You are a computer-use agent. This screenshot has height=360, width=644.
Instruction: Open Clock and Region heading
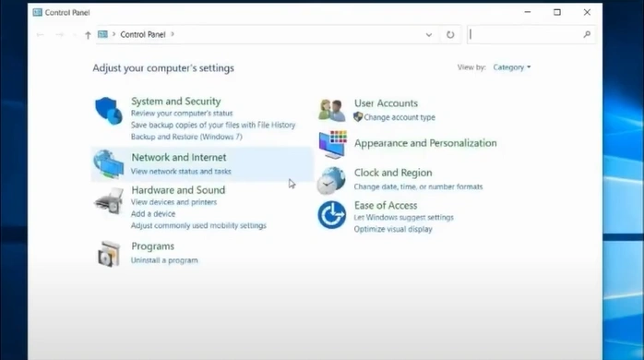click(x=393, y=173)
